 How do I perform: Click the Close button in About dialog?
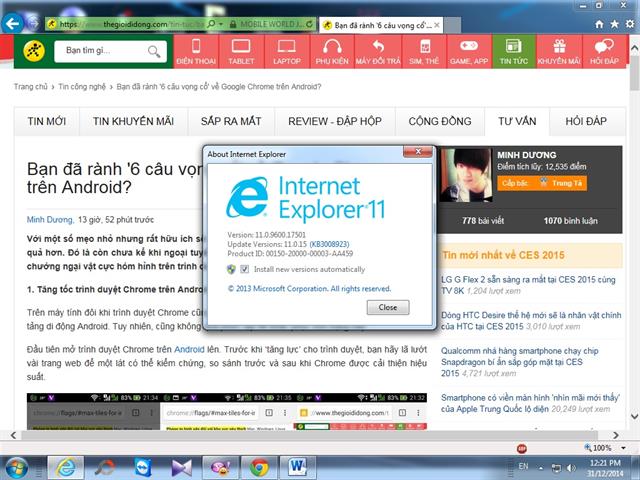point(388,307)
